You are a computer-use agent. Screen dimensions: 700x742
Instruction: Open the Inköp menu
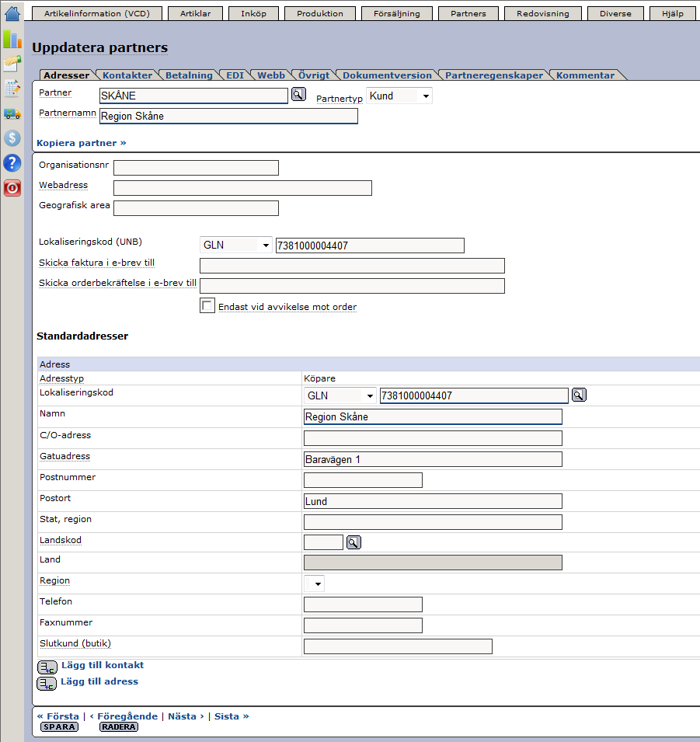point(254,13)
